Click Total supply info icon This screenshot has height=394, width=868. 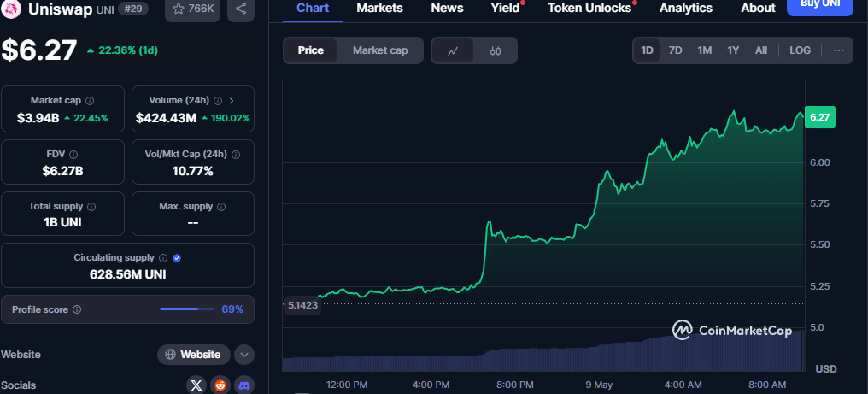91,207
